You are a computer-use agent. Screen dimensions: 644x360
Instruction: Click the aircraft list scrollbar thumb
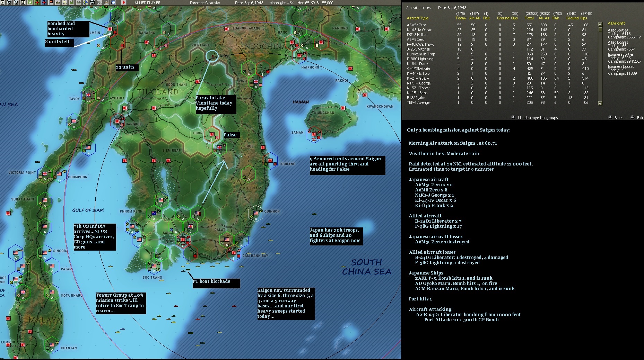(600, 29)
